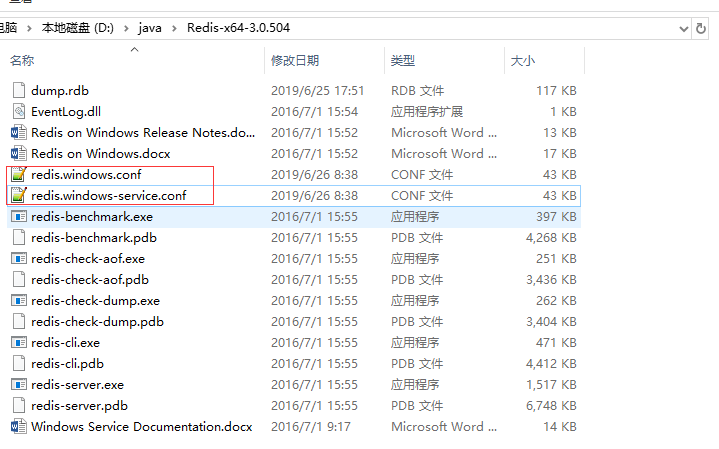Select the redis-benchmark.exe application icon
Screen dimensions: 719x449
tap(19, 216)
